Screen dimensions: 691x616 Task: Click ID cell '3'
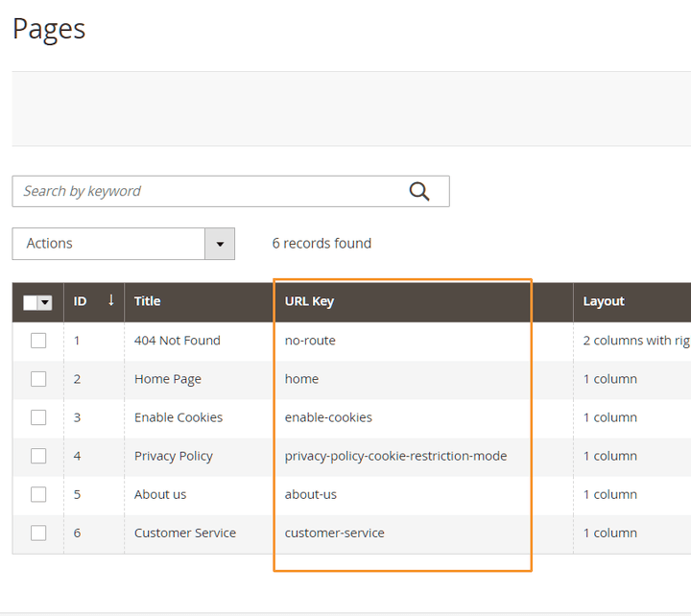point(77,417)
